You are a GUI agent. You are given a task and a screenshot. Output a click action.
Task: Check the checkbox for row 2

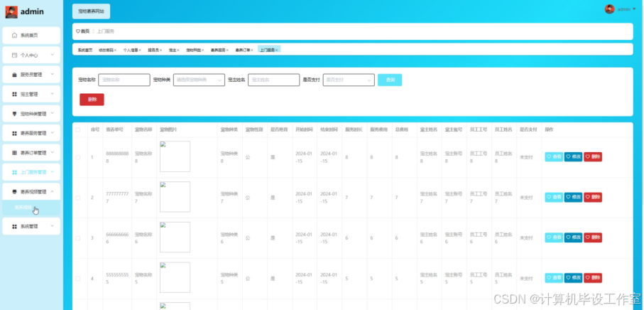point(78,198)
